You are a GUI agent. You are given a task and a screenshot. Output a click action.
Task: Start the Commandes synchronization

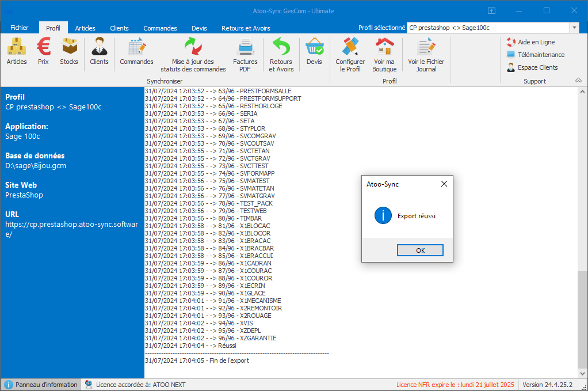click(136, 51)
